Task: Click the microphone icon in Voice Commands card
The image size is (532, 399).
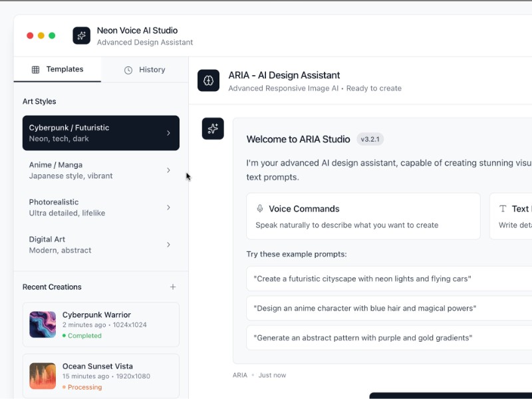Action: coord(260,208)
